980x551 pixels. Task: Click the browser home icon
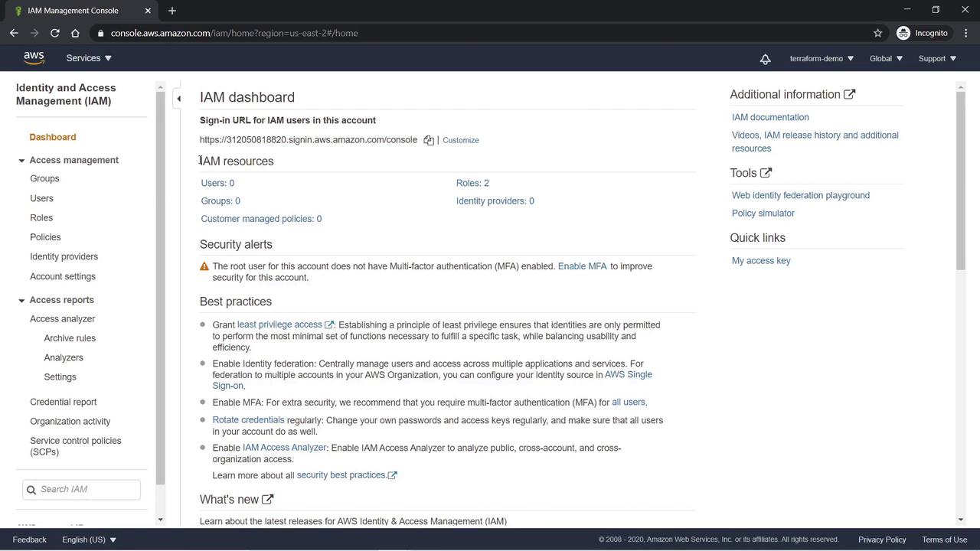pyautogui.click(x=75, y=33)
